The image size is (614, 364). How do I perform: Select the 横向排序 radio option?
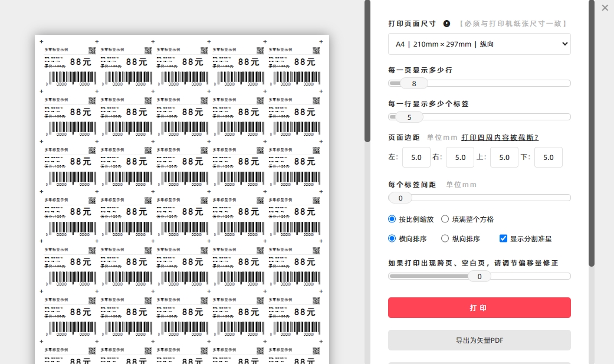tap(392, 238)
